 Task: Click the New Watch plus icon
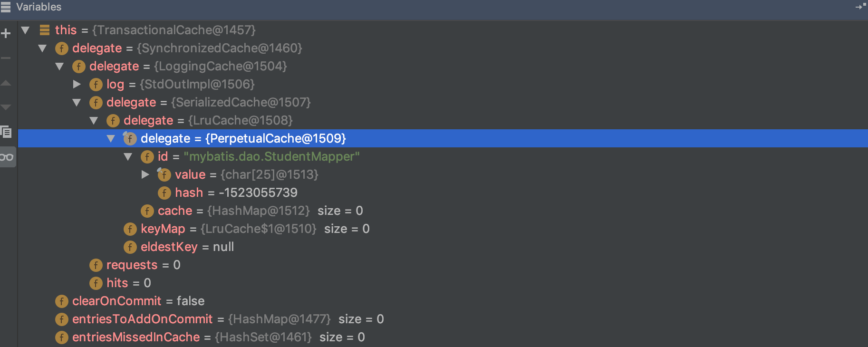(x=6, y=33)
